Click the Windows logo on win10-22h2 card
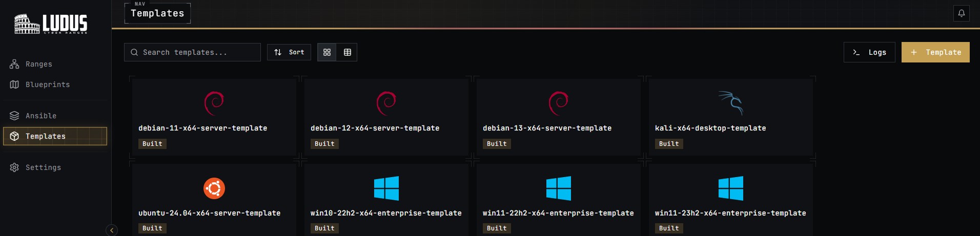This screenshot has width=980, height=236. coord(386,188)
